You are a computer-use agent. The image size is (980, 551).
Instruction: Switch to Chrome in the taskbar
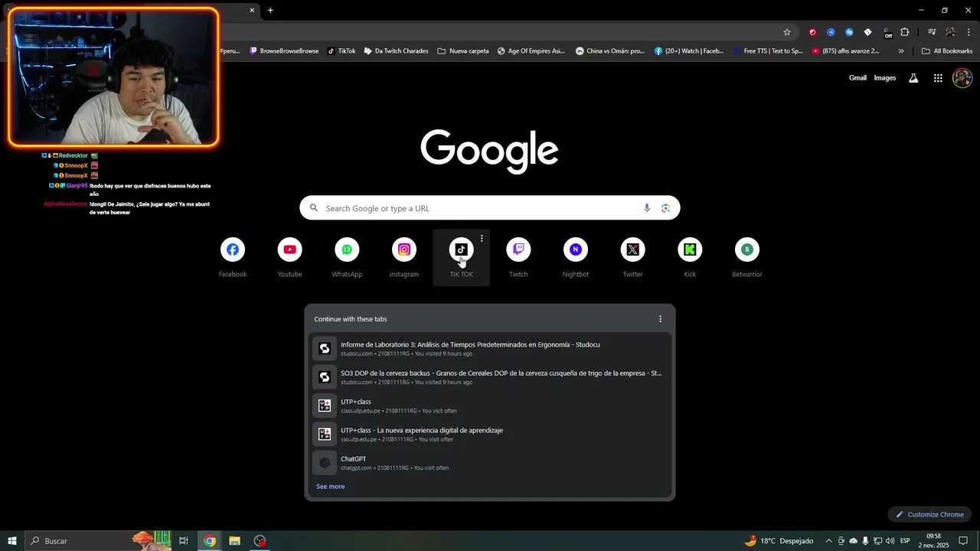point(210,541)
